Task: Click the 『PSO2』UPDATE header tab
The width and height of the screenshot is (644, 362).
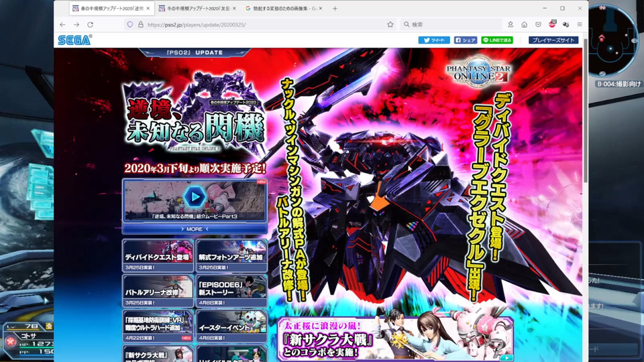Action: (195, 52)
